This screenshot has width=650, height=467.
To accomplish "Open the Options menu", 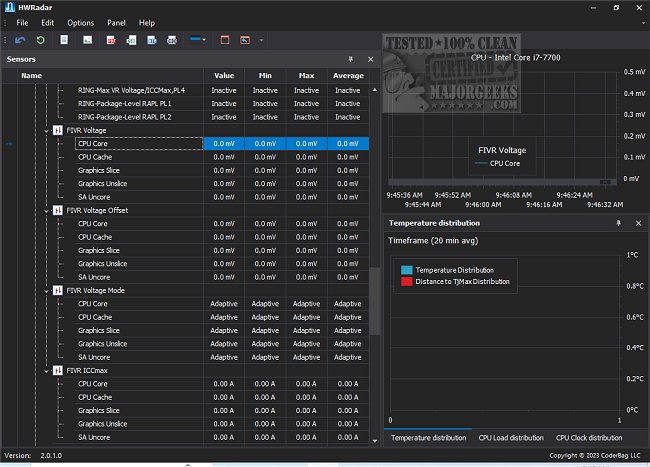I will click(81, 22).
